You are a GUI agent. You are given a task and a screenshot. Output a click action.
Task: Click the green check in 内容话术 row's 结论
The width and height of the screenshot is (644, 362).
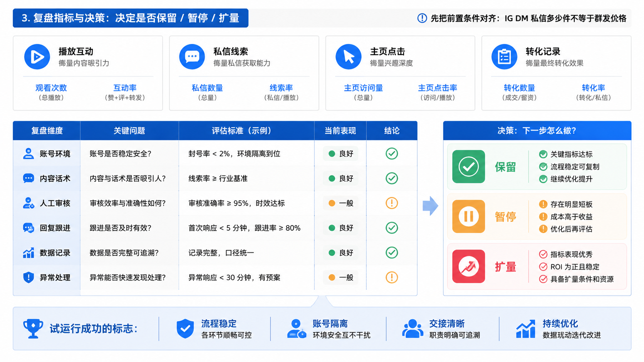point(392,178)
